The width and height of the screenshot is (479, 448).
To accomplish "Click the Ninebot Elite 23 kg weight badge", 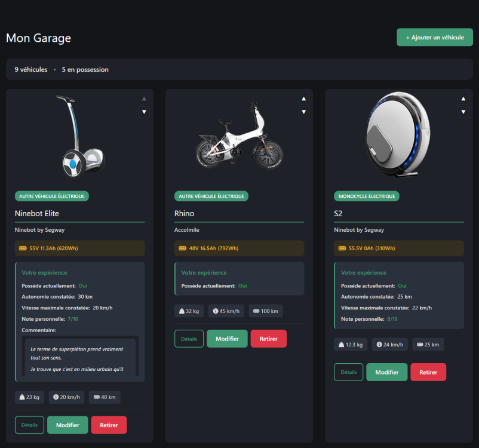I will click(29, 397).
